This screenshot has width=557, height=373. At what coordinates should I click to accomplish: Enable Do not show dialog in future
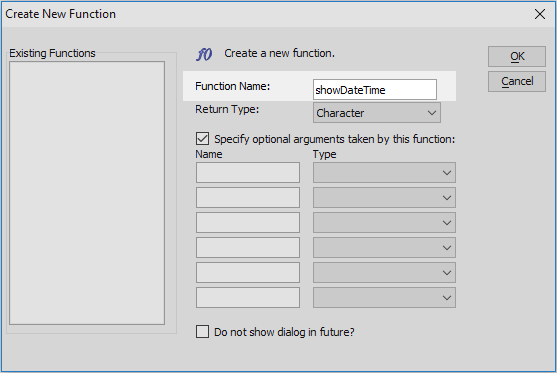point(202,332)
